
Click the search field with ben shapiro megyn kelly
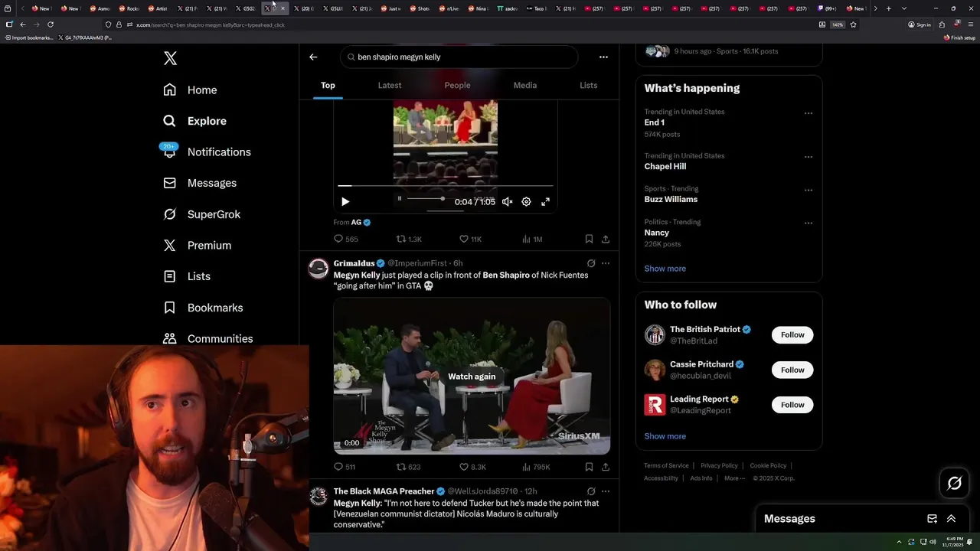[x=459, y=57]
